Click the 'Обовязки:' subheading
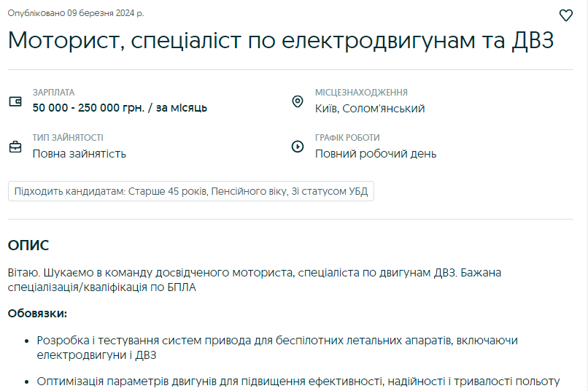Screen dimensions: 588x391 coord(37,314)
